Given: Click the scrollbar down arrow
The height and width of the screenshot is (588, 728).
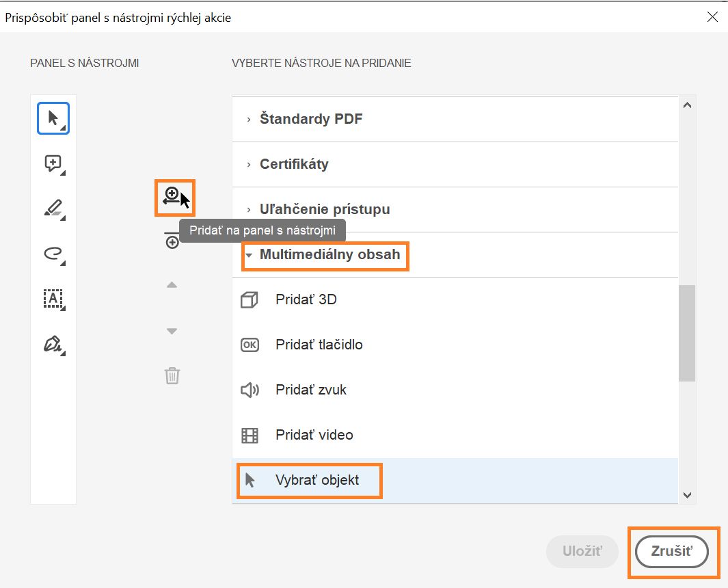Looking at the screenshot, I should (688, 495).
